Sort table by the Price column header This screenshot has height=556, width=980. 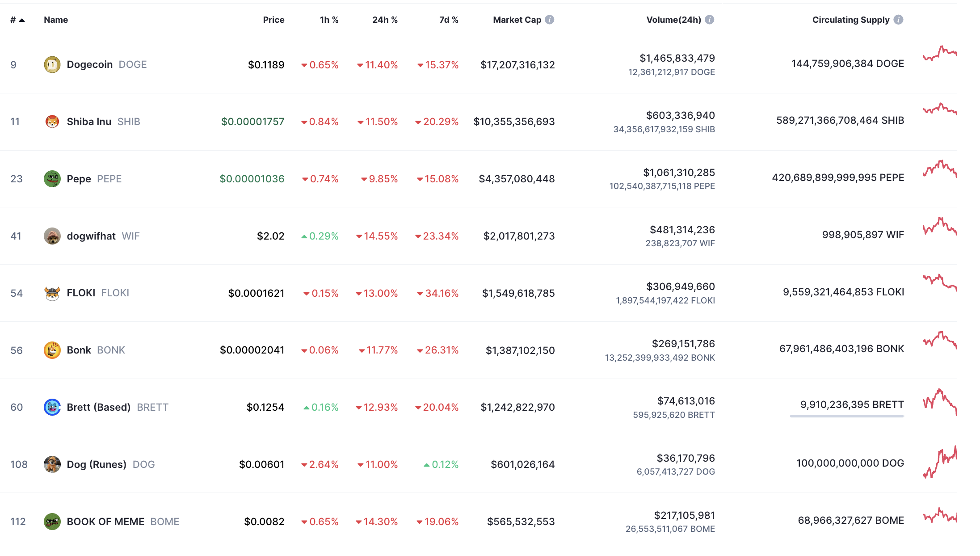(273, 20)
